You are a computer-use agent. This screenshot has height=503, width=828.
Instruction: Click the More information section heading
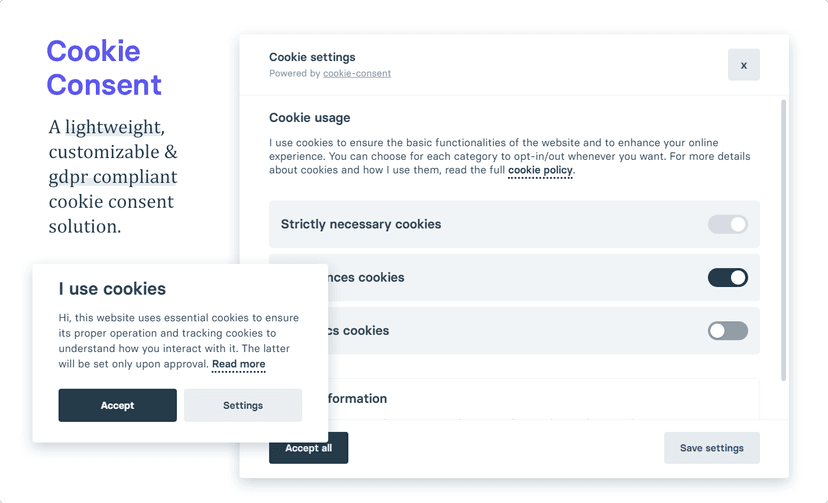click(x=358, y=399)
